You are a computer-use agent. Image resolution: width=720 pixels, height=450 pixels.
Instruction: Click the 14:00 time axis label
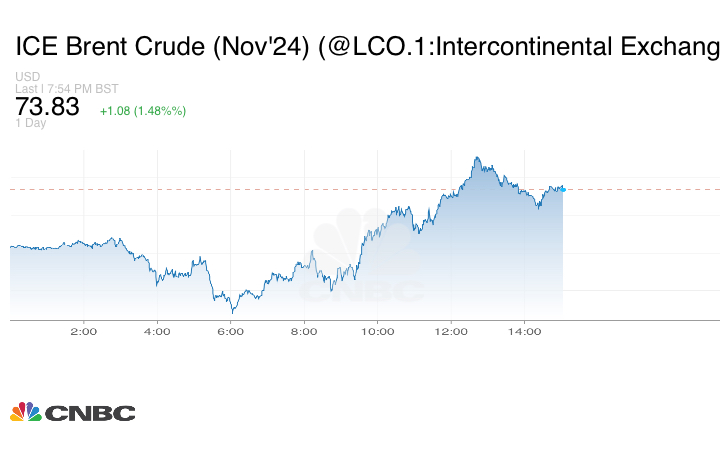pyautogui.click(x=526, y=332)
